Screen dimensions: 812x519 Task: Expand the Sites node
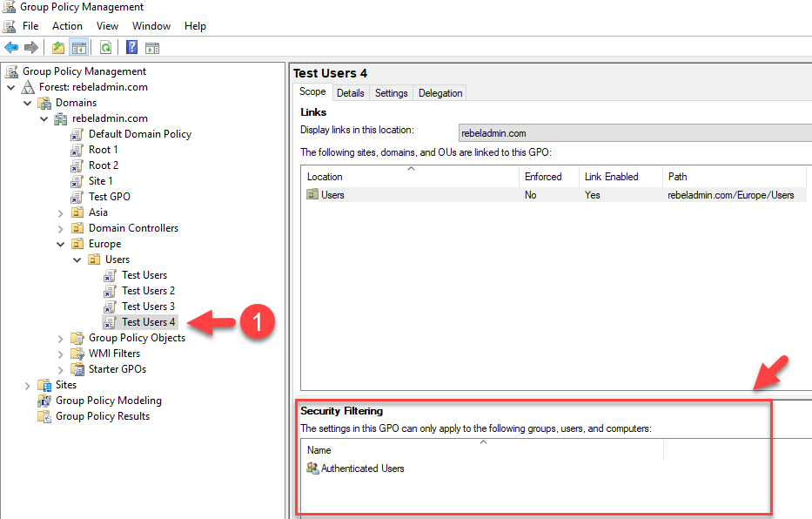27,385
